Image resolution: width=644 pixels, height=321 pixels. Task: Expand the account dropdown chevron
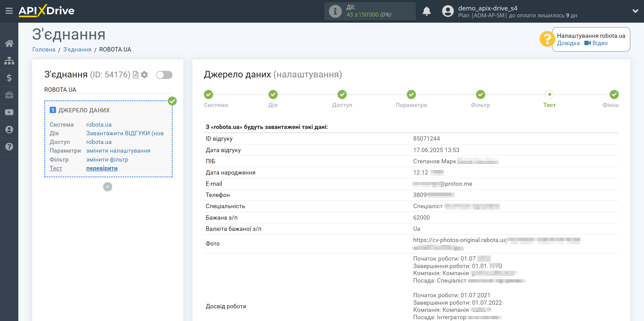[635, 11]
